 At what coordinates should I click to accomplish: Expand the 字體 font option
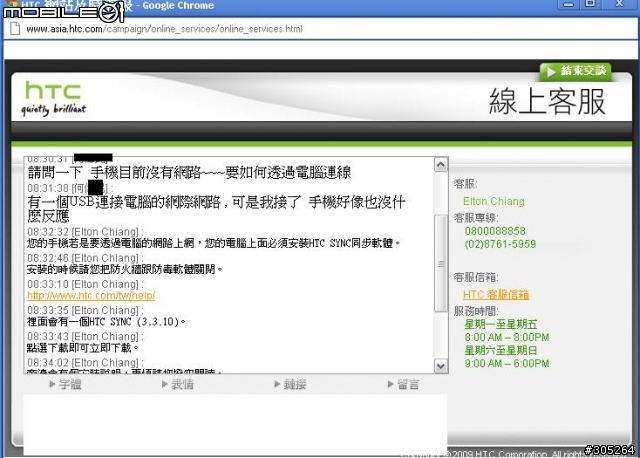point(65,384)
